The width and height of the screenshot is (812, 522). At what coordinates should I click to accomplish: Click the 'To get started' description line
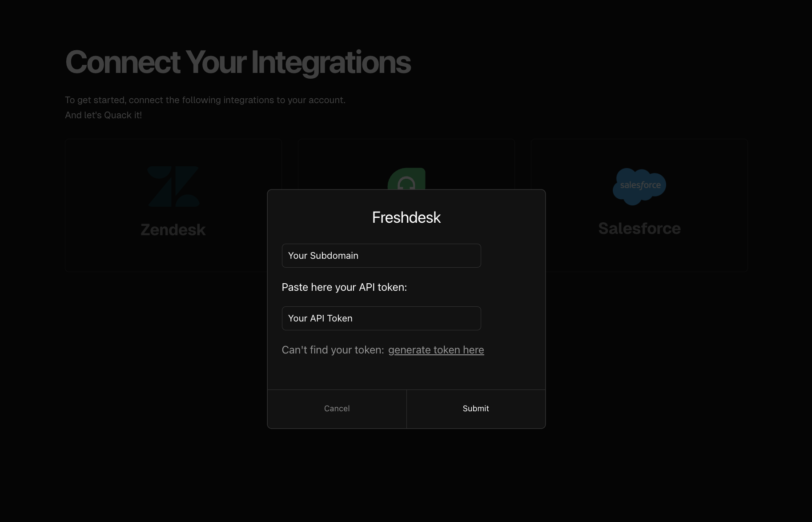pos(205,100)
